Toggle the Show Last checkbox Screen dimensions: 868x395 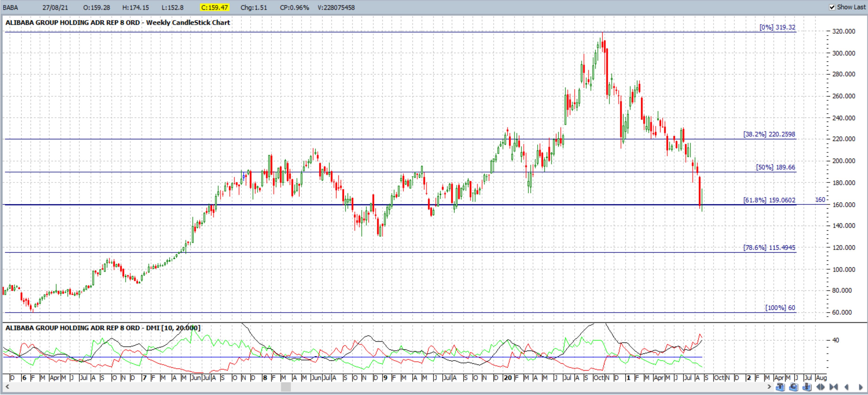pos(832,7)
